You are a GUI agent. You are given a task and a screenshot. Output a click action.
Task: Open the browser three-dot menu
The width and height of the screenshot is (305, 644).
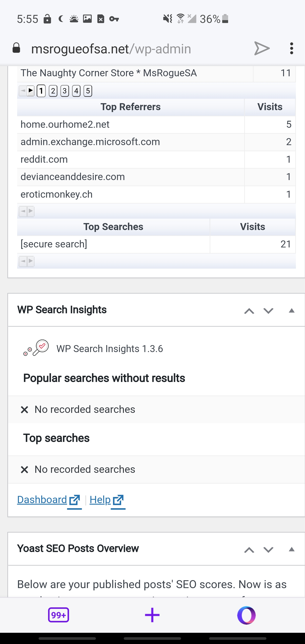(x=291, y=48)
